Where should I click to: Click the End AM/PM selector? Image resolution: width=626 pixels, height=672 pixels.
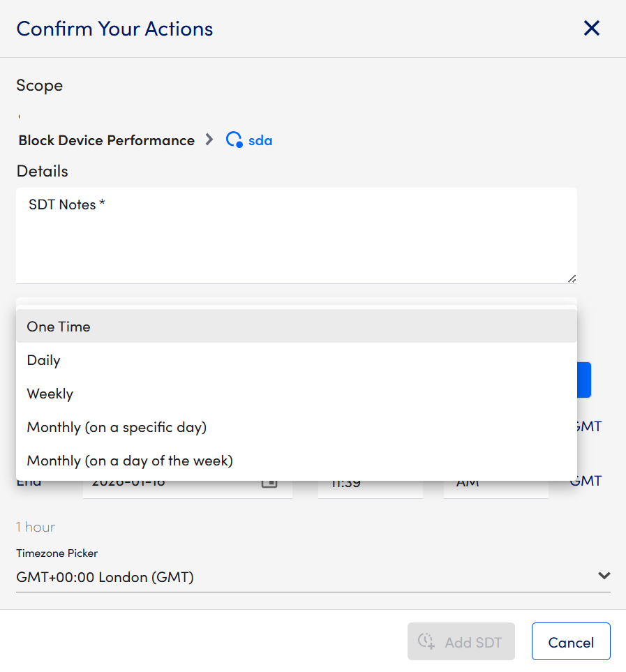click(x=495, y=485)
